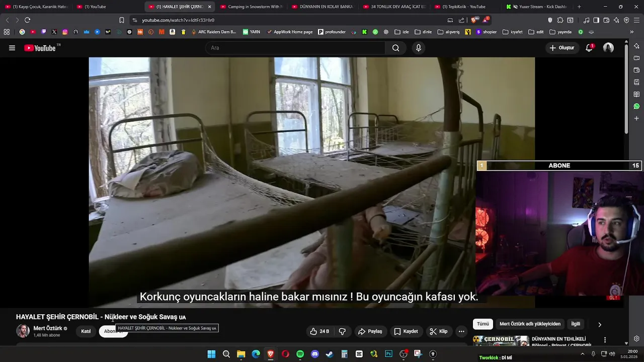Open the yayında bookmarks folder
This screenshot has width=644, height=362.
560,32
